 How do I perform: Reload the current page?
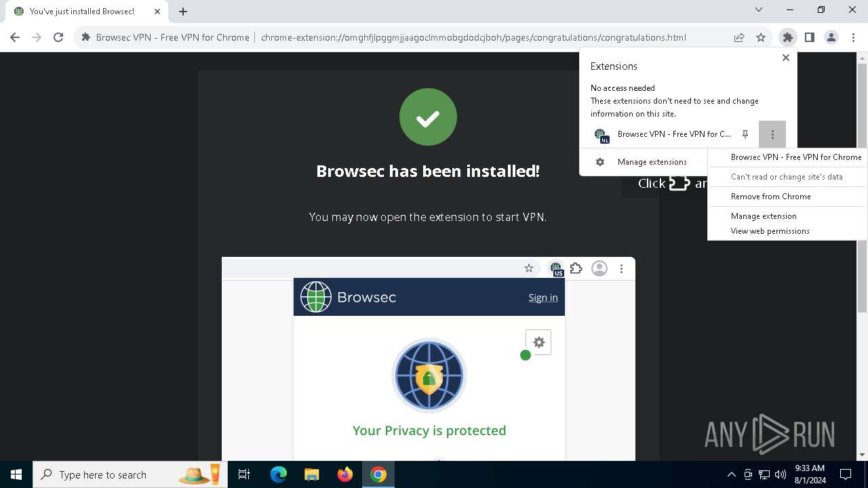click(58, 37)
